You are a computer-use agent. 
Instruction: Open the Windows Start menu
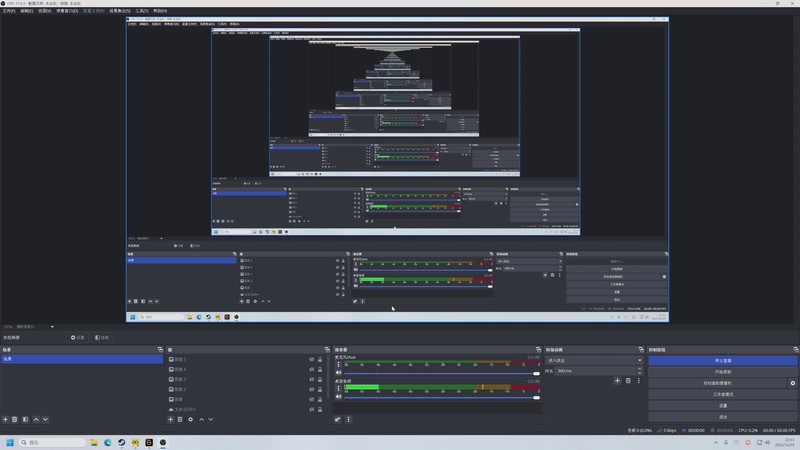tap(10, 442)
